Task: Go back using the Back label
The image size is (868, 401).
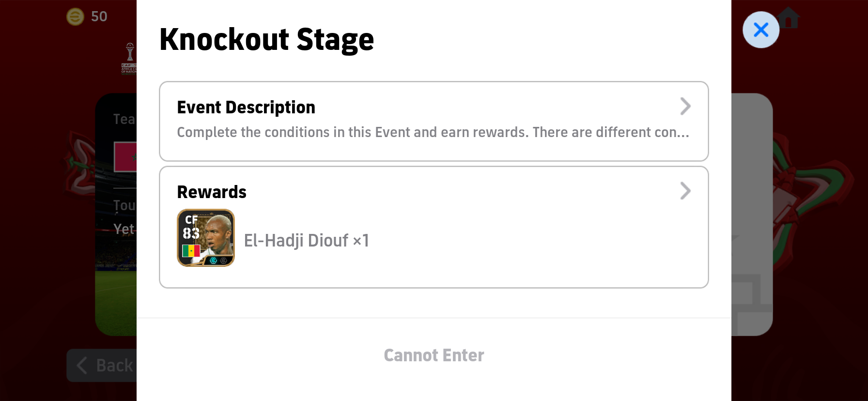Action: coord(115,366)
